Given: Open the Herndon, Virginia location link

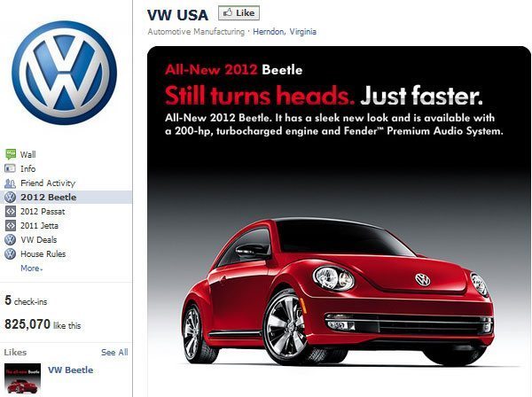Looking at the screenshot, I should click(x=285, y=32).
